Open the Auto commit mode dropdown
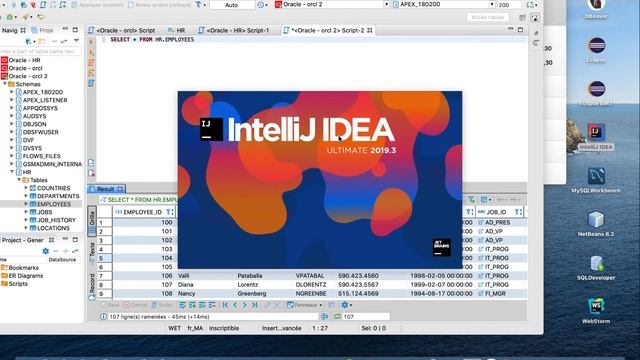Screen dimensions: 640x360 point(232,5)
